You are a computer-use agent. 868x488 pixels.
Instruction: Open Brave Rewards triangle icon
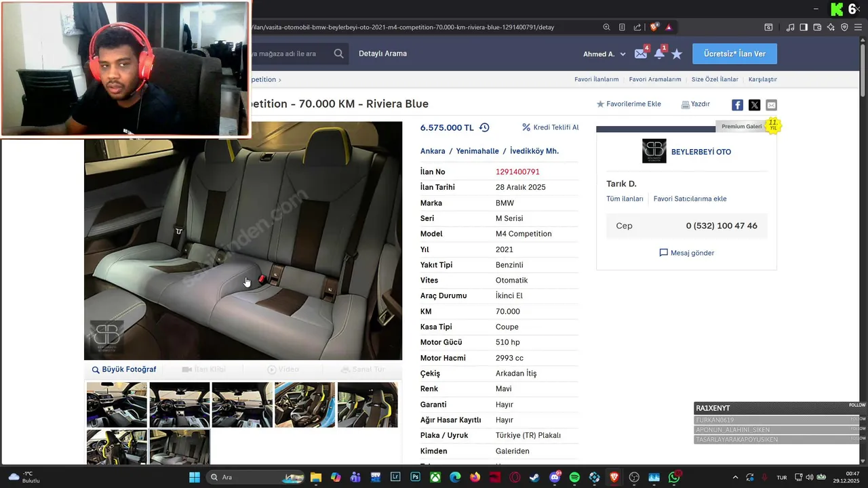[669, 27]
